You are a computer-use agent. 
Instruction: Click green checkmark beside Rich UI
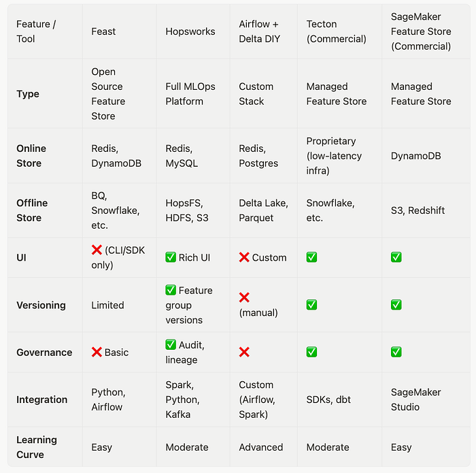(171, 257)
